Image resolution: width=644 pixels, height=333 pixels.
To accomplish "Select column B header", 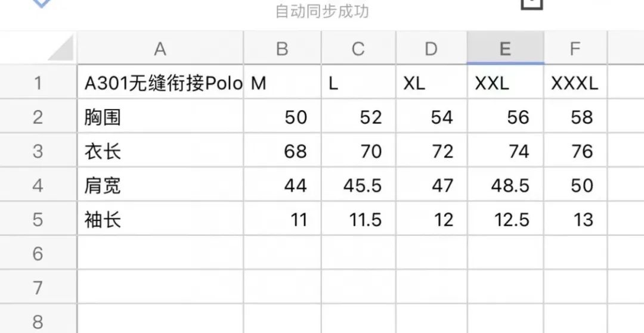I will click(282, 49).
